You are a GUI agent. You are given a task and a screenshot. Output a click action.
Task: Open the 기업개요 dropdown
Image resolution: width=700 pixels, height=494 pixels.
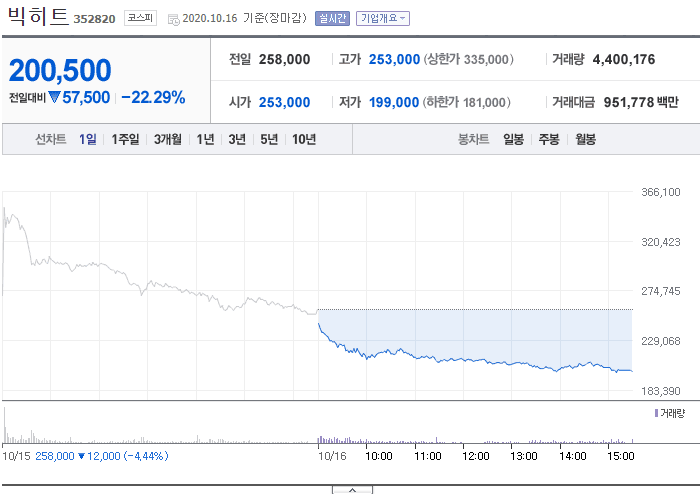coord(383,18)
